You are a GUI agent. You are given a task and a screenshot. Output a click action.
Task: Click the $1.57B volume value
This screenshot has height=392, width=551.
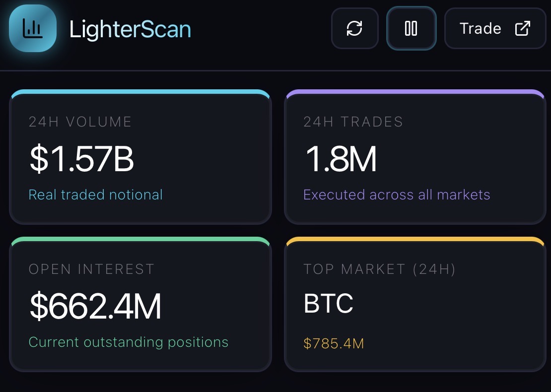81,159
